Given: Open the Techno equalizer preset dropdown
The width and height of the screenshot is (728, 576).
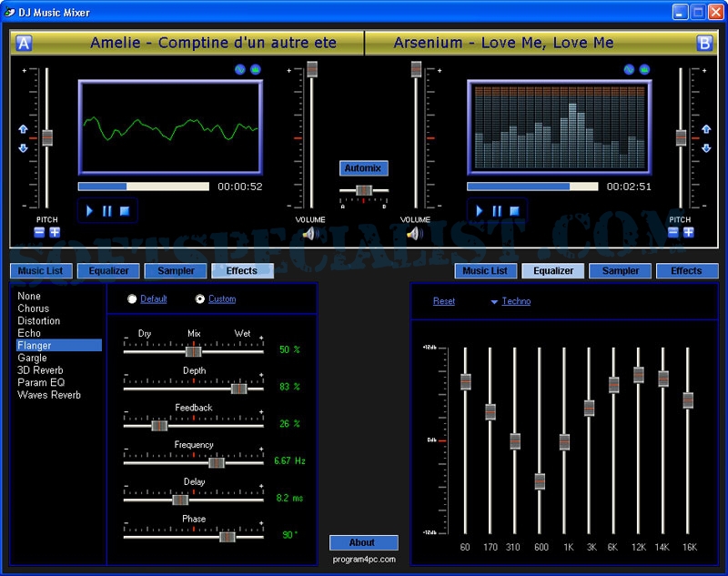Looking at the screenshot, I should [x=511, y=301].
